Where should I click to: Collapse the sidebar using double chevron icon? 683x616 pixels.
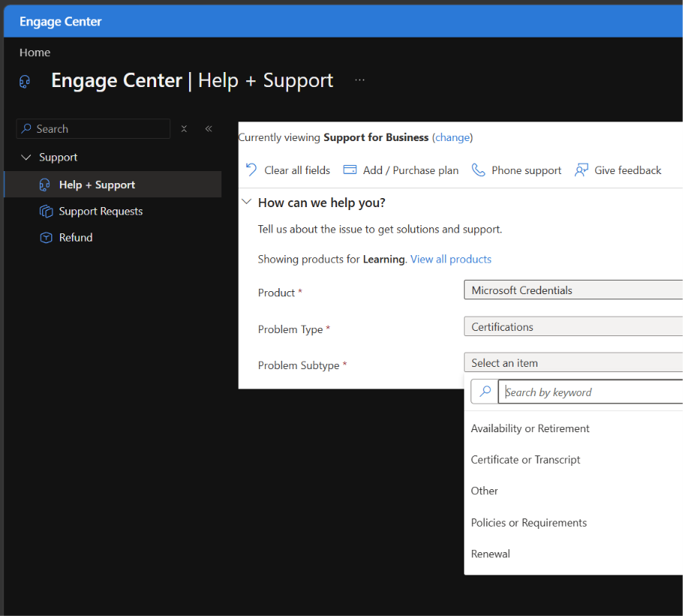coord(209,129)
